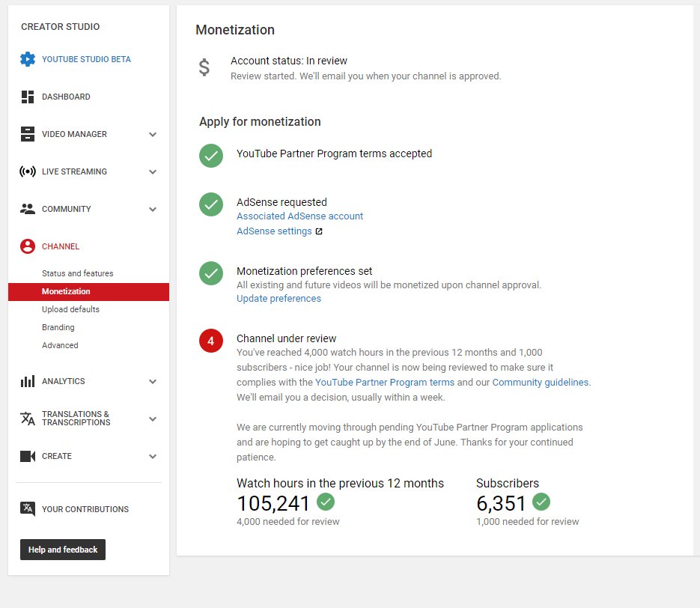Click the Create video camera icon
The image size is (700, 608).
28,456
